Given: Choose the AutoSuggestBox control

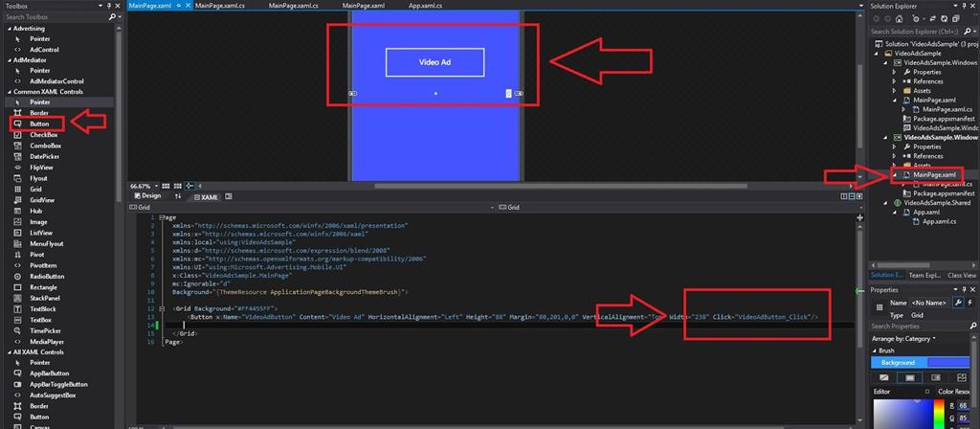Looking at the screenshot, I should (53, 395).
